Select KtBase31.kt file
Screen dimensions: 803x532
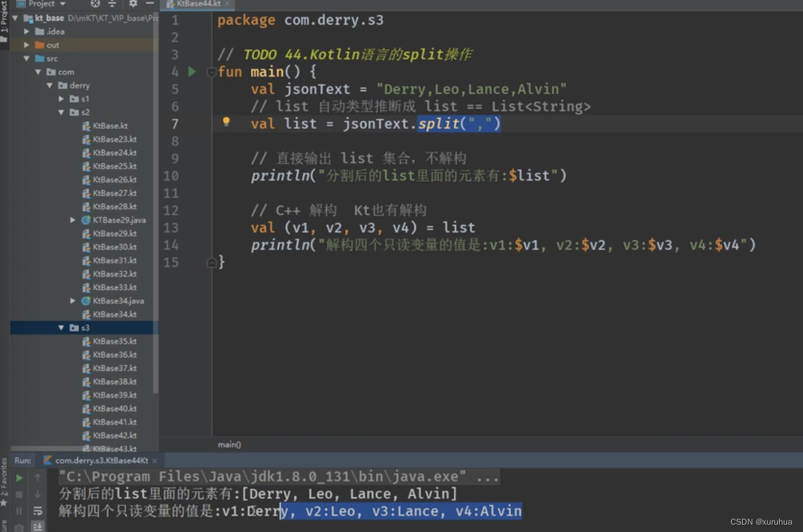coord(110,261)
